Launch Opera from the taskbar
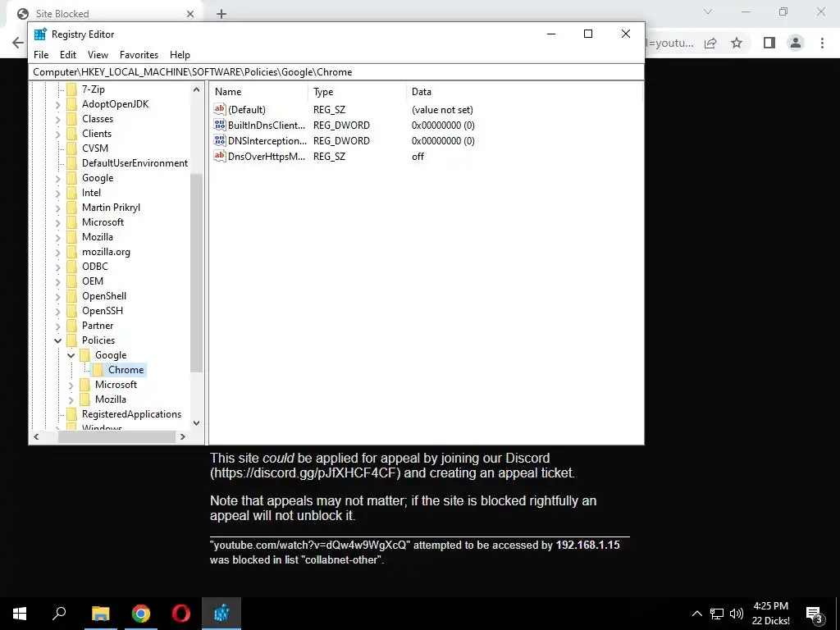This screenshot has height=630, width=840. (x=181, y=614)
